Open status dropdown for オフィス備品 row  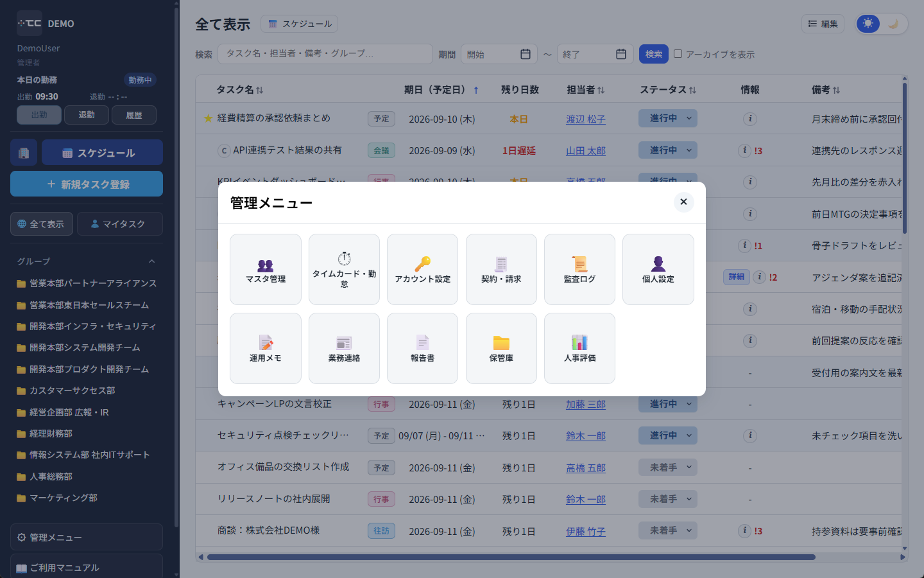668,468
